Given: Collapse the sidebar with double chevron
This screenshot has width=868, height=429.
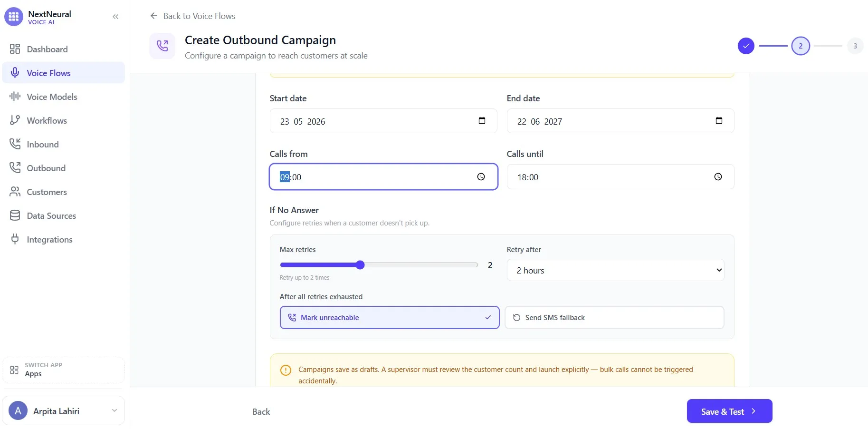Looking at the screenshot, I should 115,17.
